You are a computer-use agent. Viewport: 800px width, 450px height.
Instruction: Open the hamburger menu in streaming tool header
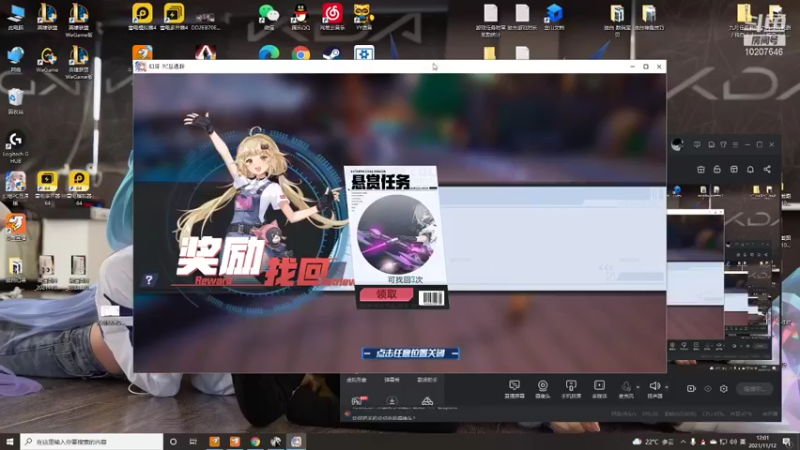coord(735,145)
